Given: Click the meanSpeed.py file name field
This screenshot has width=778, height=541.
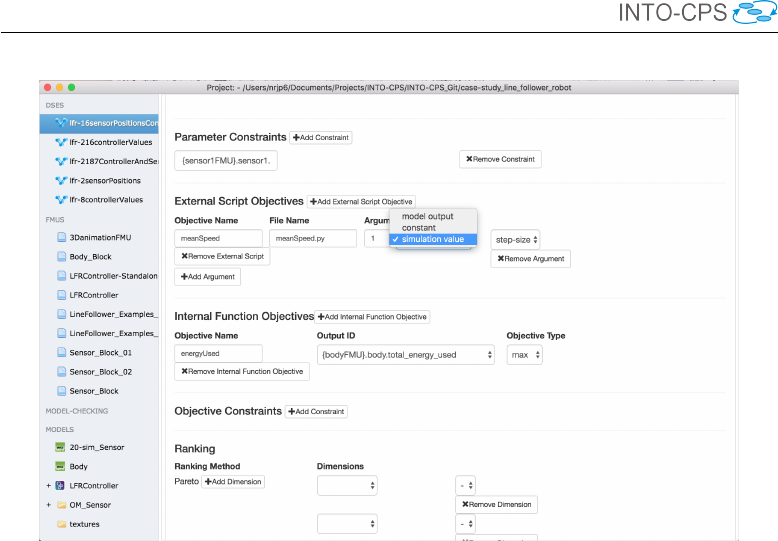Looking at the screenshot, I should 312,239.
